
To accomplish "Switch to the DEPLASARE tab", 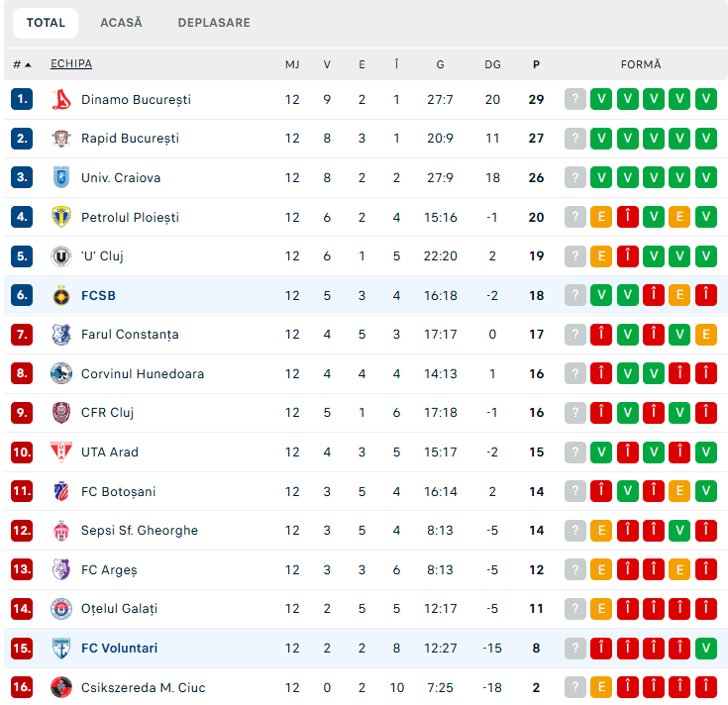I will [x=214, y=23].
